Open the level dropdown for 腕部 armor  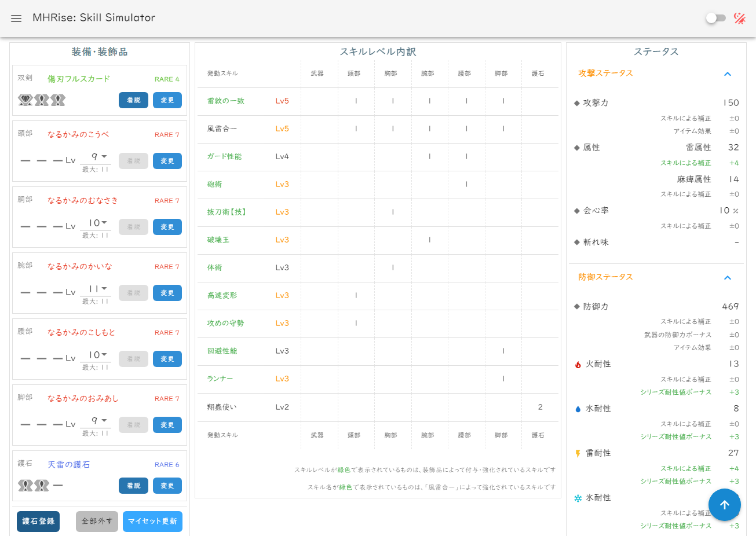coord(96,289)
